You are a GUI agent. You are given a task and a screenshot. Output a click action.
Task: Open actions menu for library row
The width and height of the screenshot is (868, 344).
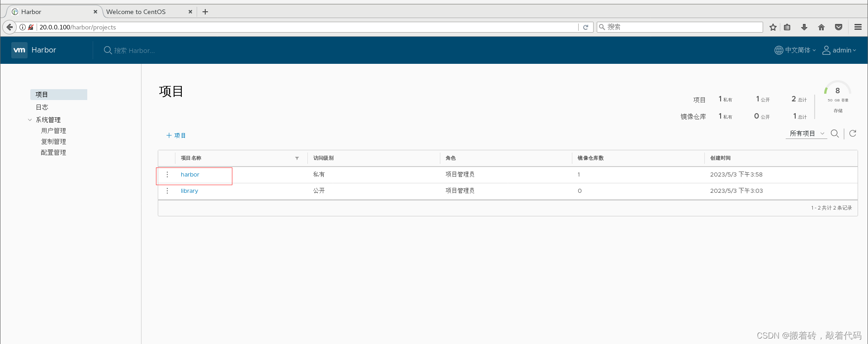point(167,191)
